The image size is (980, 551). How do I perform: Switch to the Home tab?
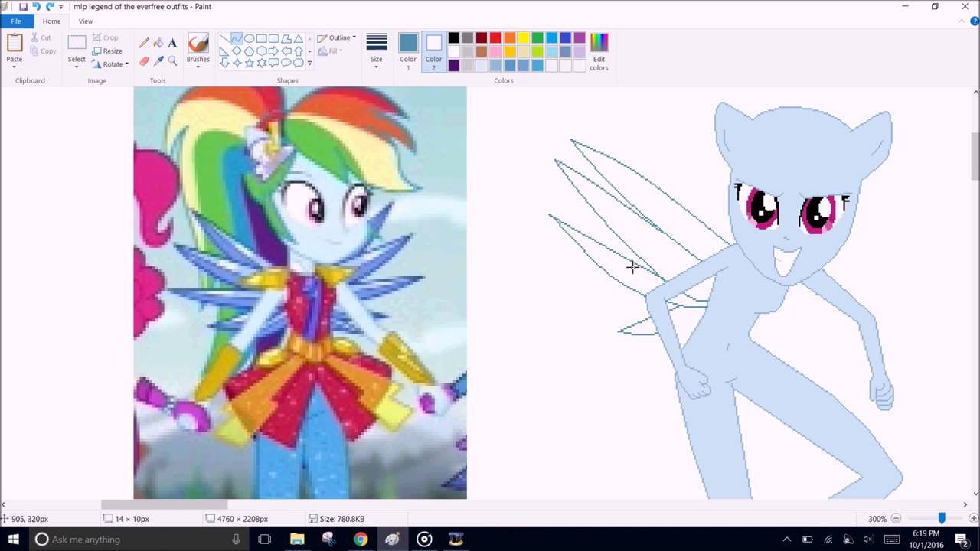pyautogui.click(x=52, y=21)
